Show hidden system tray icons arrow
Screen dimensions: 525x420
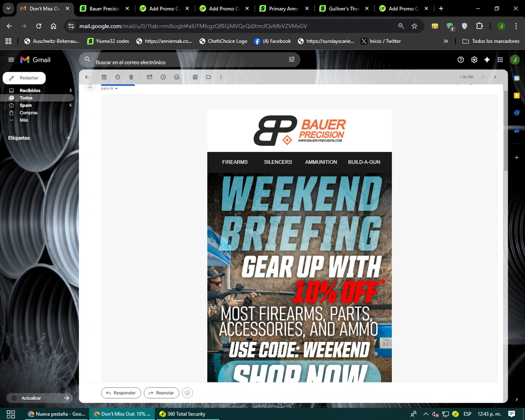(426, 414)
